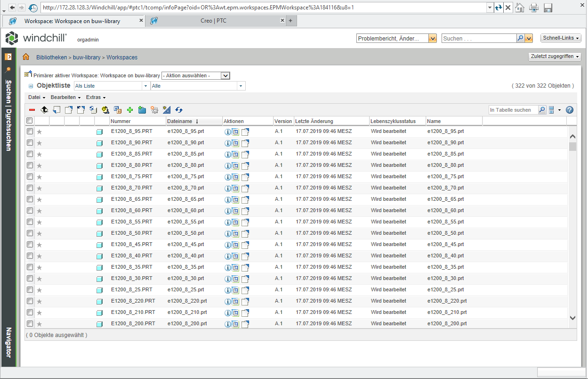Sort by the Nummer column header
The height and width of the screenshot is (379, 588).
tap(137, 121)
